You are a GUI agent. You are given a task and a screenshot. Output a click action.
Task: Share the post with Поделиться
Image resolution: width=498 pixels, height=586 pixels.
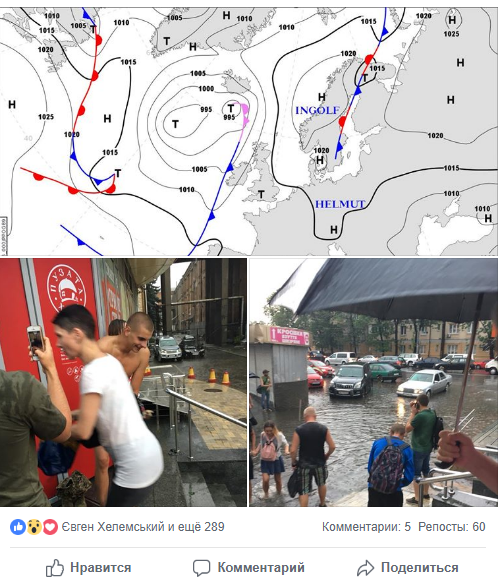coord(408,568)
